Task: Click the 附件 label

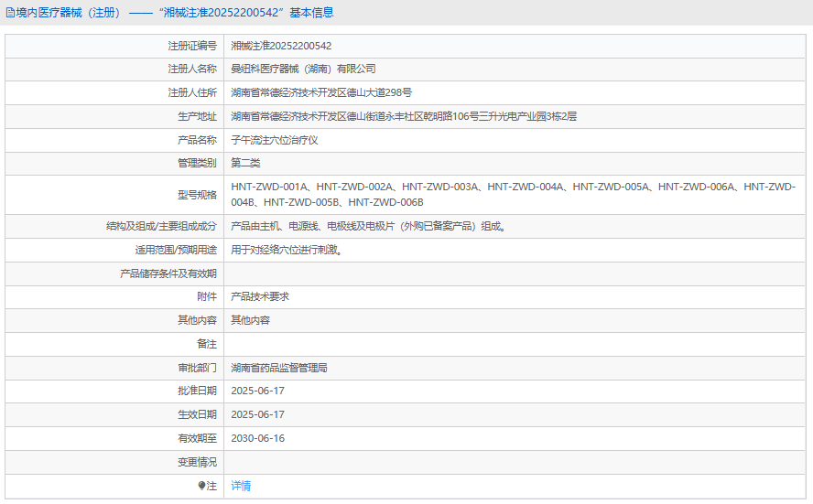Action: point(206,296)
